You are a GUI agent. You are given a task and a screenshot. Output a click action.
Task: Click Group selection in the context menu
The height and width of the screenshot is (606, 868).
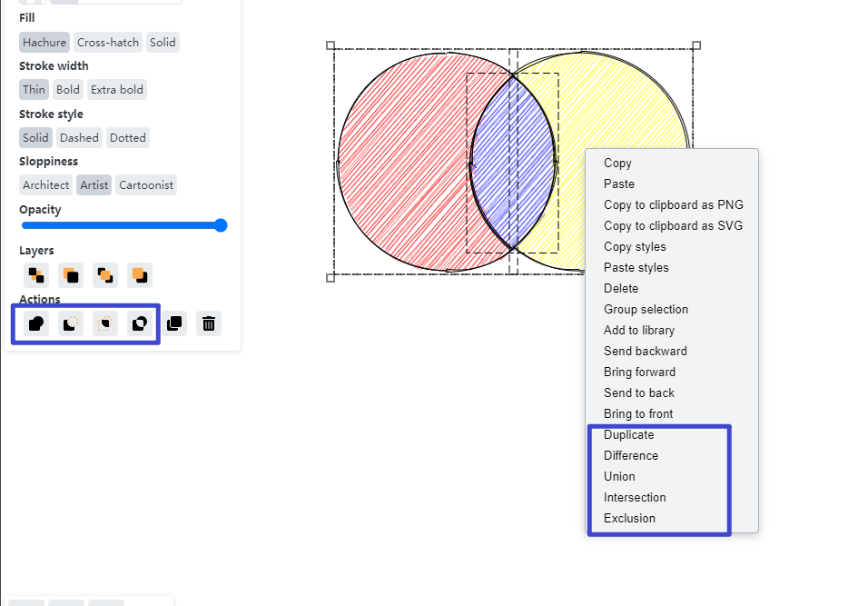click(x=646, y=309)
